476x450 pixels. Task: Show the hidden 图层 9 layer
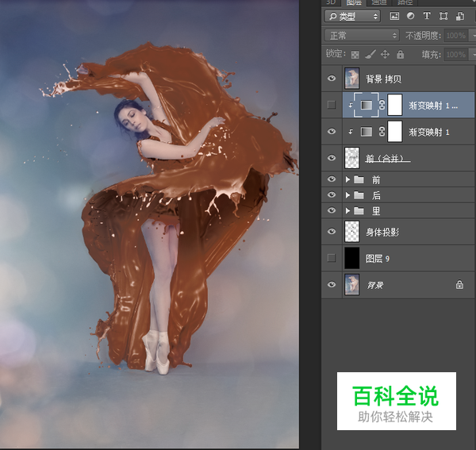tap(332, 258)
